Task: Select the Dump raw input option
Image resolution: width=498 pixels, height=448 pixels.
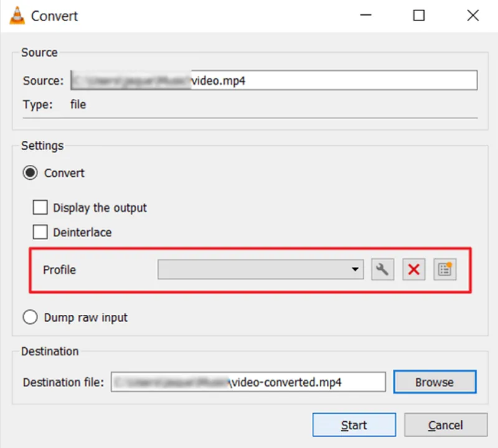Action: pyautogui.click(x=30, y=317)
